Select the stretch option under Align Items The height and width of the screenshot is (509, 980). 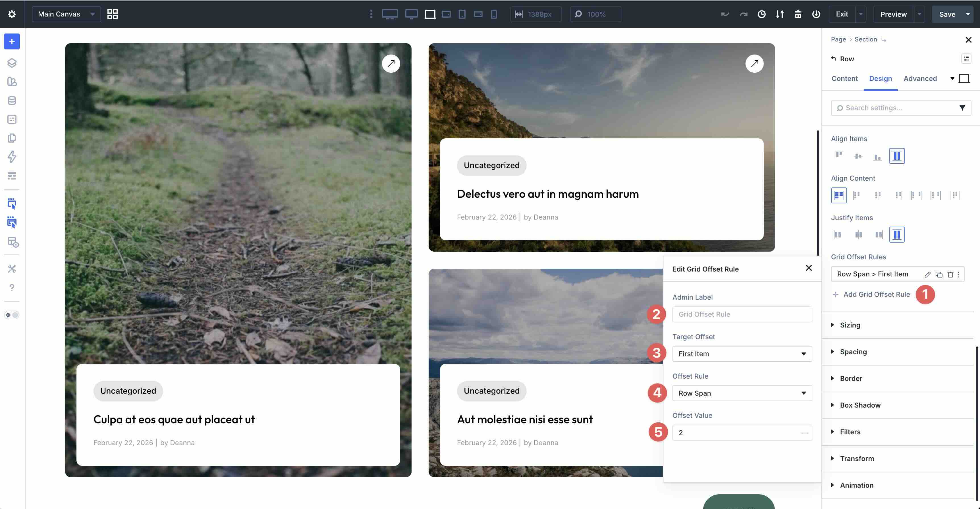897,155
